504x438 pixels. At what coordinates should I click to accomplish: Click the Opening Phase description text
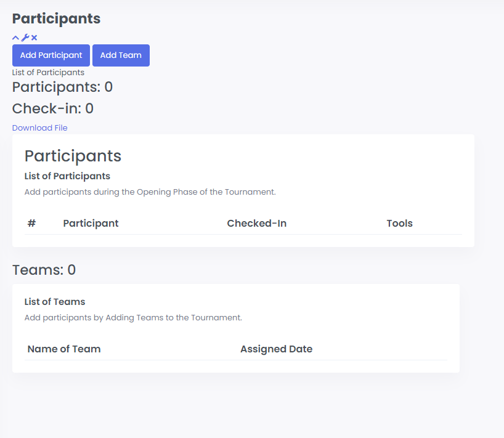[150, 192]
